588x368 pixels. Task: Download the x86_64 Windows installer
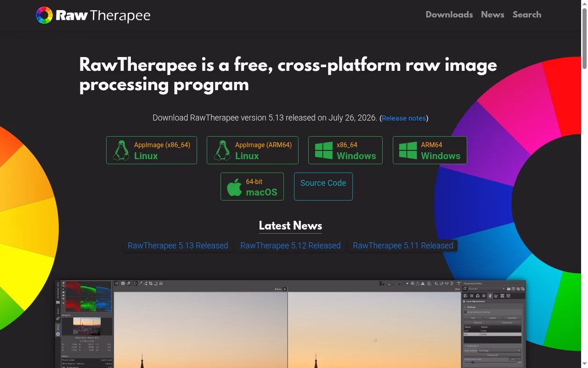point(345,150)
